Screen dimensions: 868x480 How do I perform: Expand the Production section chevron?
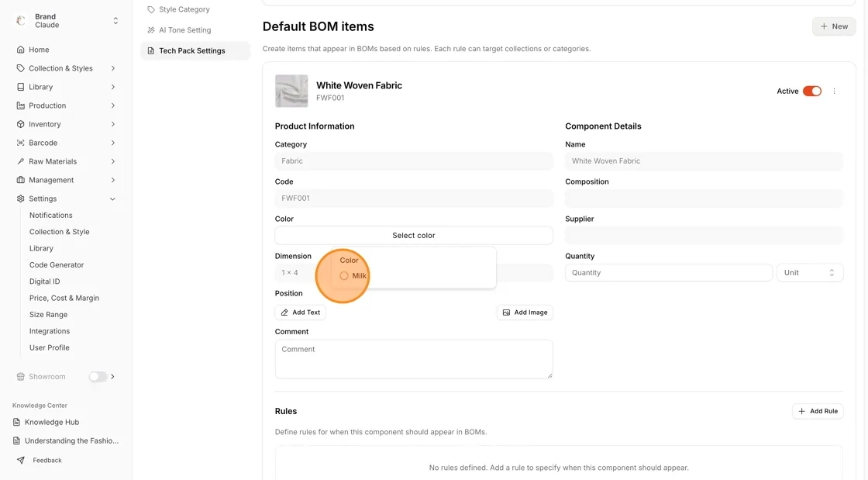113,105
